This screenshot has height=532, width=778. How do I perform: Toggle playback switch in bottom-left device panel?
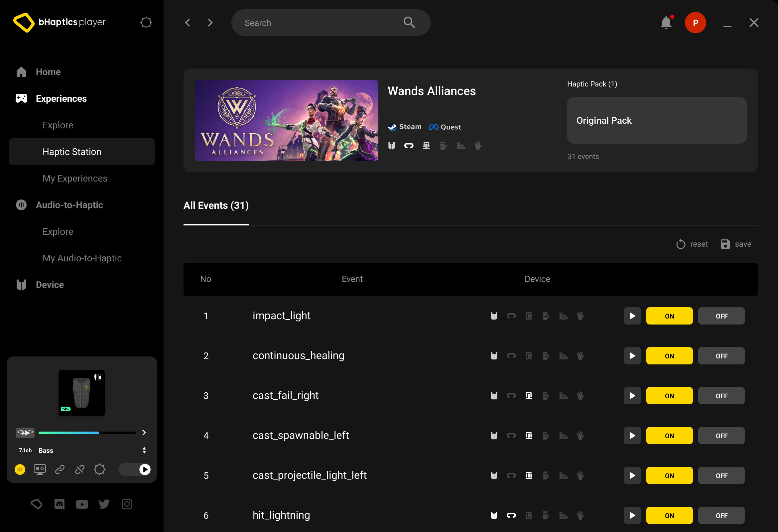point(135,469)
